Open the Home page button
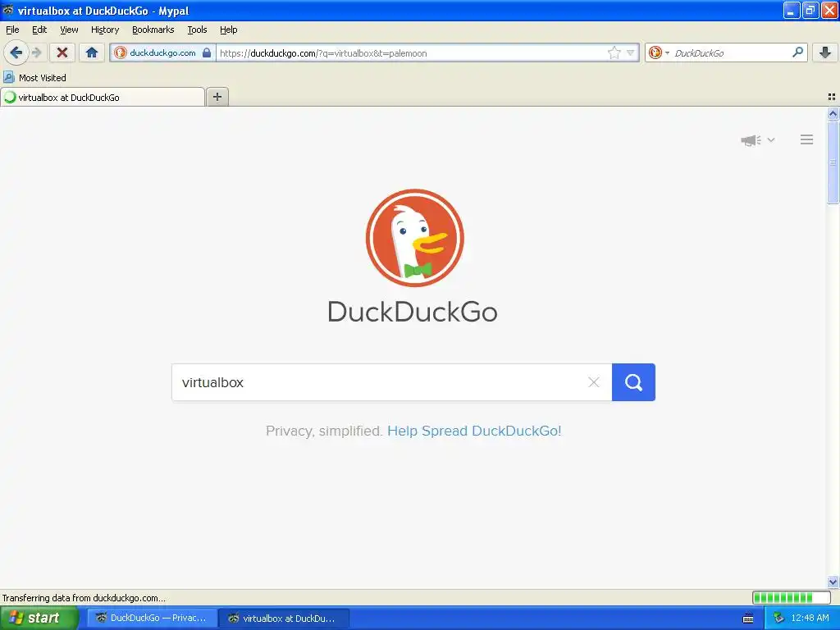 point(92,52)
